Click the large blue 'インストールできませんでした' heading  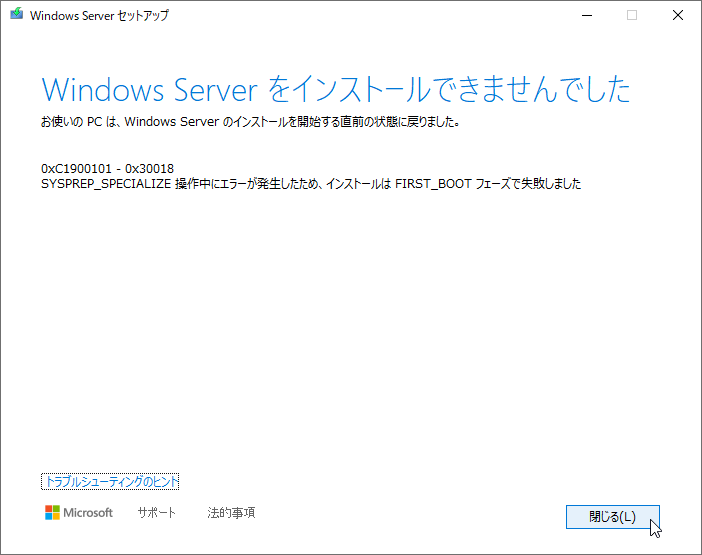click(x=450, y=90)
